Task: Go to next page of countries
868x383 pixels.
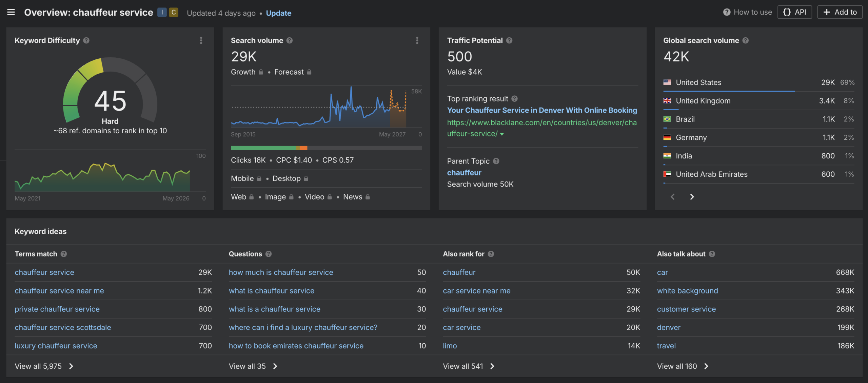Action: (692, 197)
